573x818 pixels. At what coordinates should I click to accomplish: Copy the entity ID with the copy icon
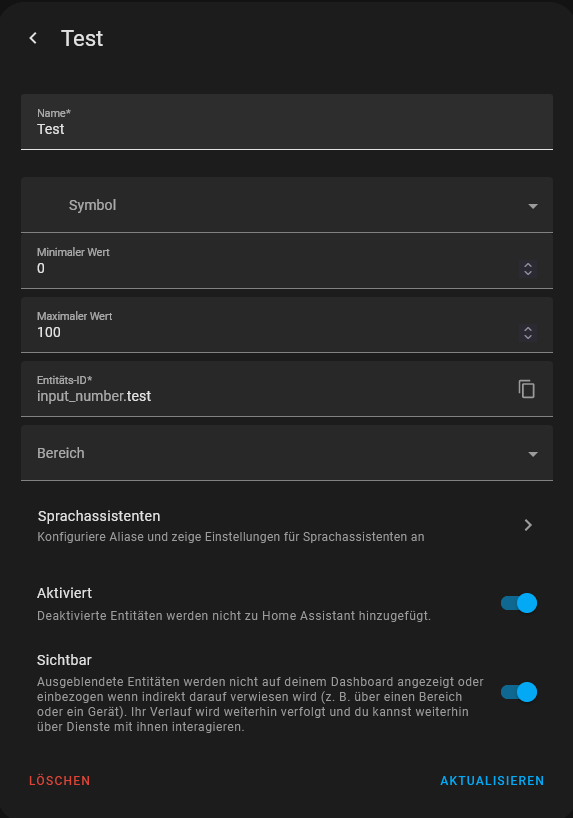[x=527, y=389]
